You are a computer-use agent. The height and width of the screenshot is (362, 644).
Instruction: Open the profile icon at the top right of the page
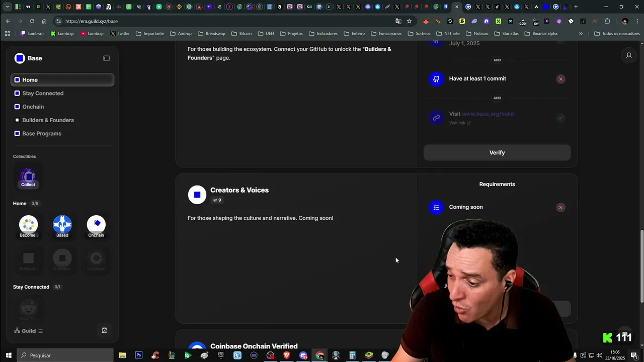click(x=628, y=55)
